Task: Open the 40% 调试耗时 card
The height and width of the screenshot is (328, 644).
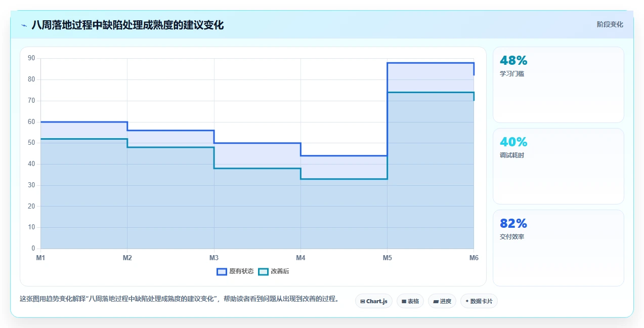Action: click(559, 166)
